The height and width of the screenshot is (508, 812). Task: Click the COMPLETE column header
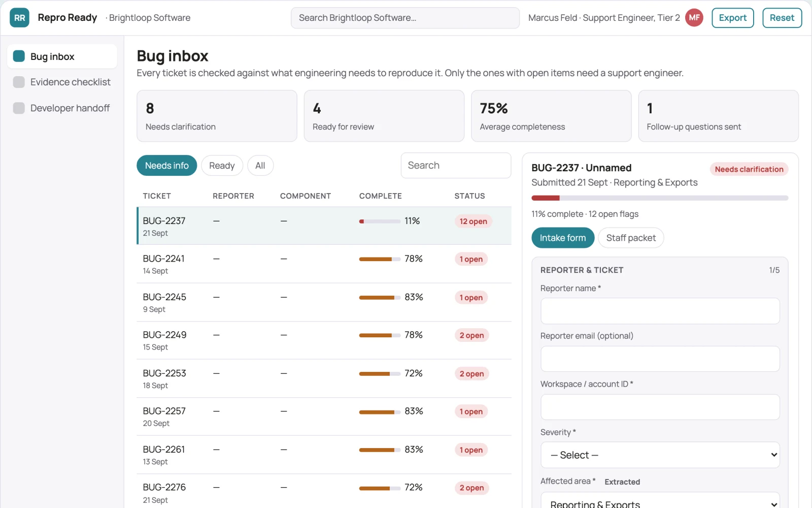380,196
